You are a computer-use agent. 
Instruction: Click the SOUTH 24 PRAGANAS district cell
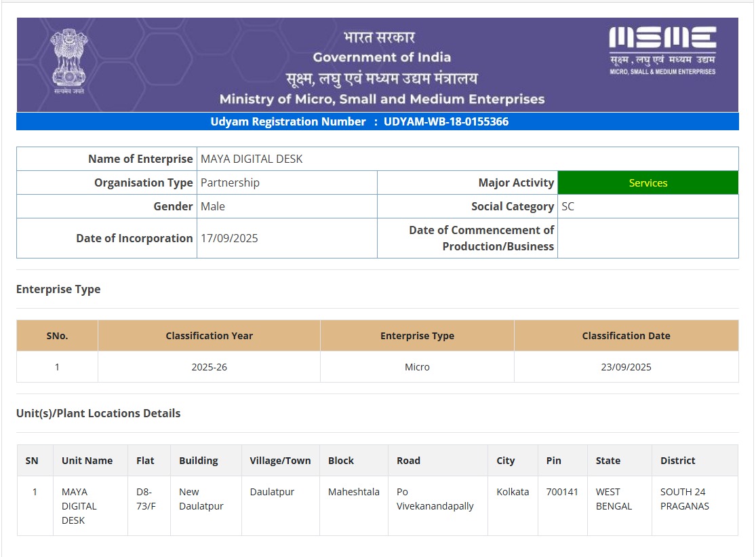pos(684,499)
